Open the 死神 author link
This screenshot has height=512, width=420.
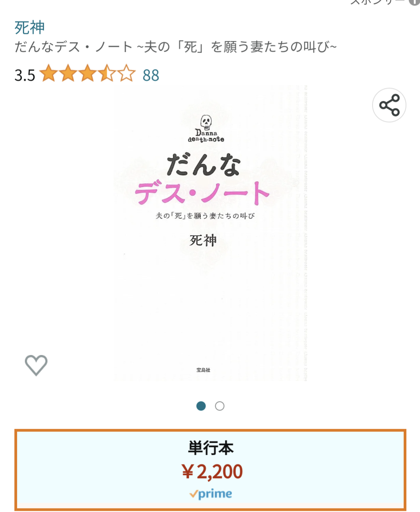pos(30,28)
